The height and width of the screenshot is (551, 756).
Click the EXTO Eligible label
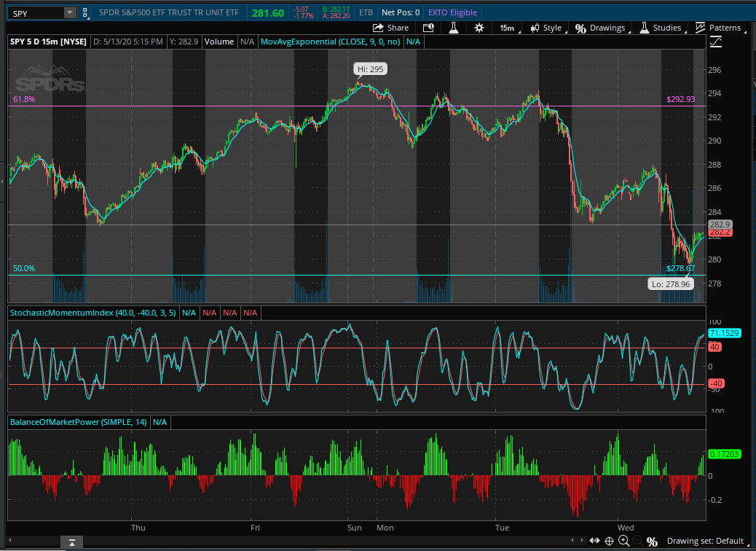tap(452, 12)
